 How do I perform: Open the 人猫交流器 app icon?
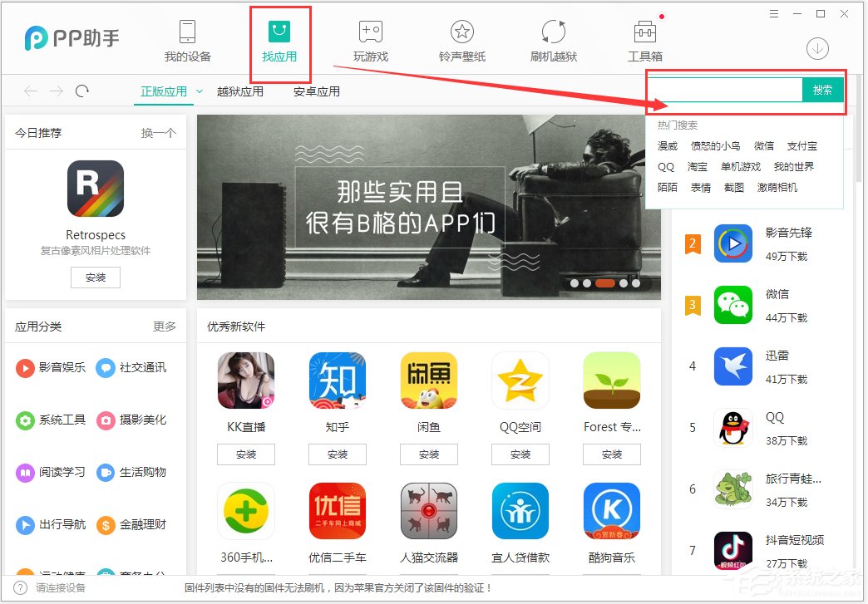(428, 511)
